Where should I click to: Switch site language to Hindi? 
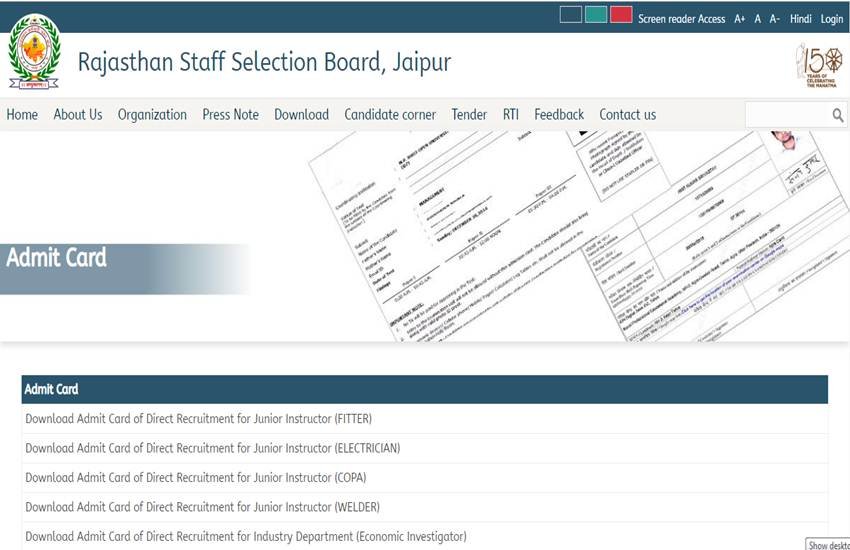pyautogui.click(x=800, y=19)
